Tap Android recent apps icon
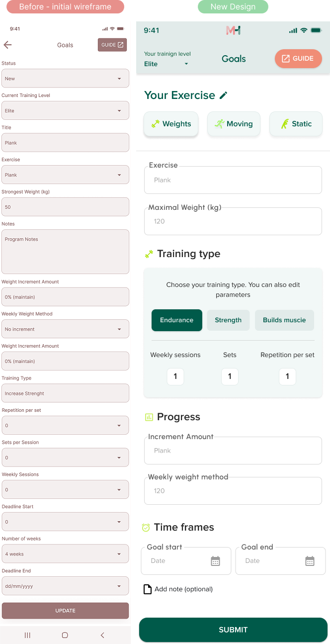The width and height of the screenshot is (330, 644). click(27, 635)
